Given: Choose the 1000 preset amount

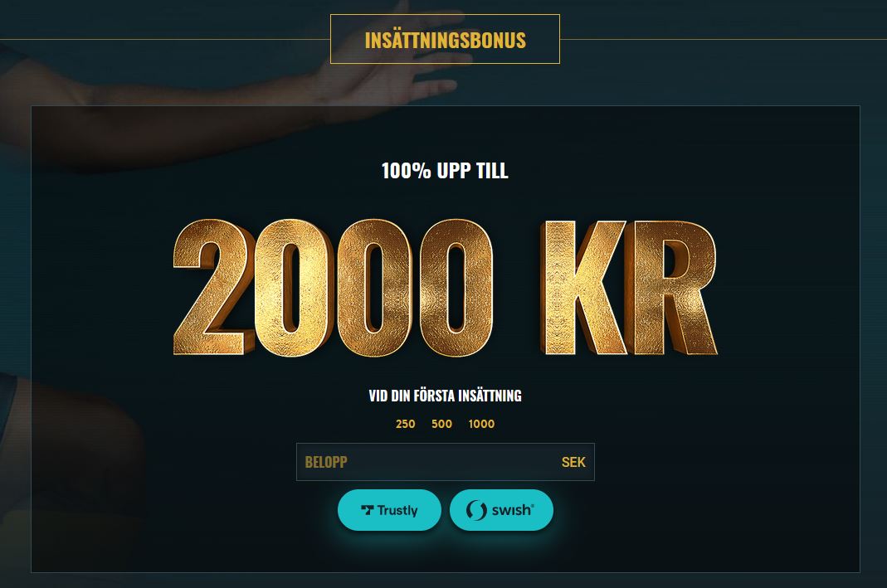Looking at the screenshot, I should pyautogui.click(x=481, y=424).
